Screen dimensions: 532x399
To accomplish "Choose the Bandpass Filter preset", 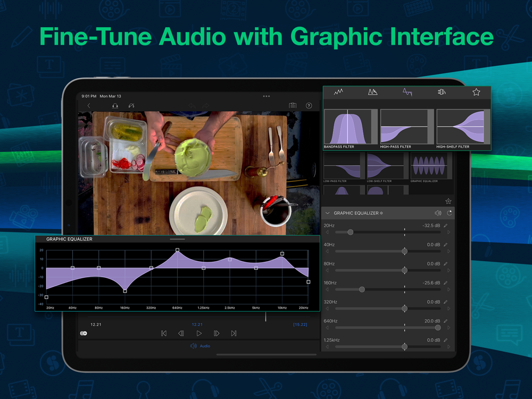I will 351,129.
